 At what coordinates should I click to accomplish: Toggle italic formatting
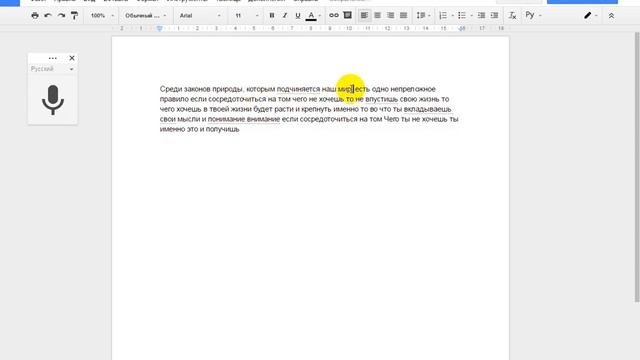click(284, 16)
